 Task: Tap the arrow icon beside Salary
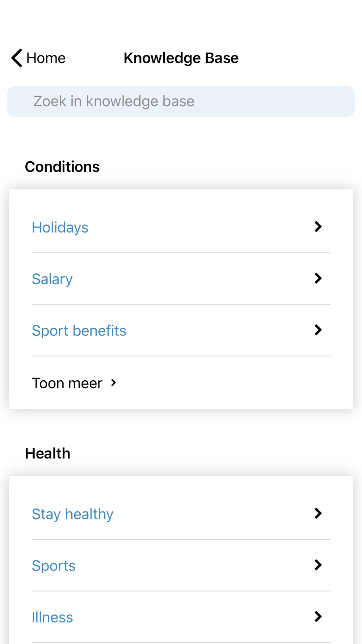click(x=318, y=279)
